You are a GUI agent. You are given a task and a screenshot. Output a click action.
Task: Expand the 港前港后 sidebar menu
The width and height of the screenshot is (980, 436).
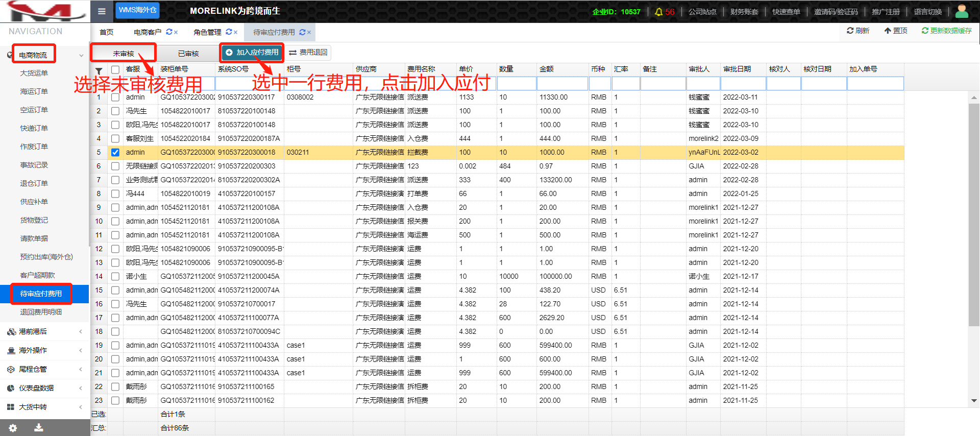coord(44,331)
